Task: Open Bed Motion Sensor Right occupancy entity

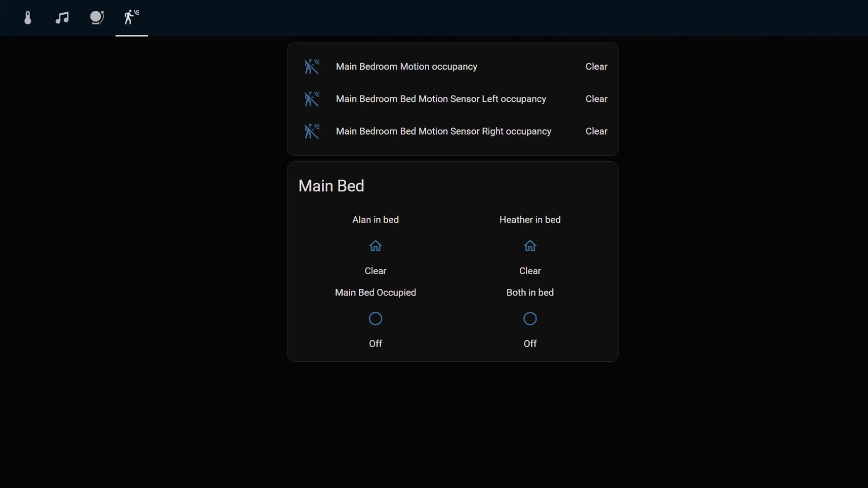Action: tap(443, 132)
